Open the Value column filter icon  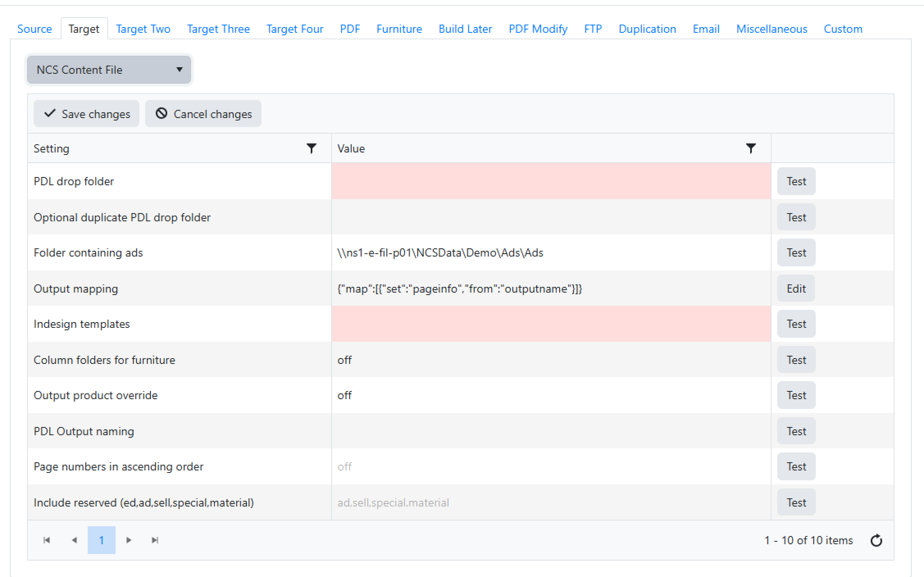pyautogui.click(x=751, y=148)
